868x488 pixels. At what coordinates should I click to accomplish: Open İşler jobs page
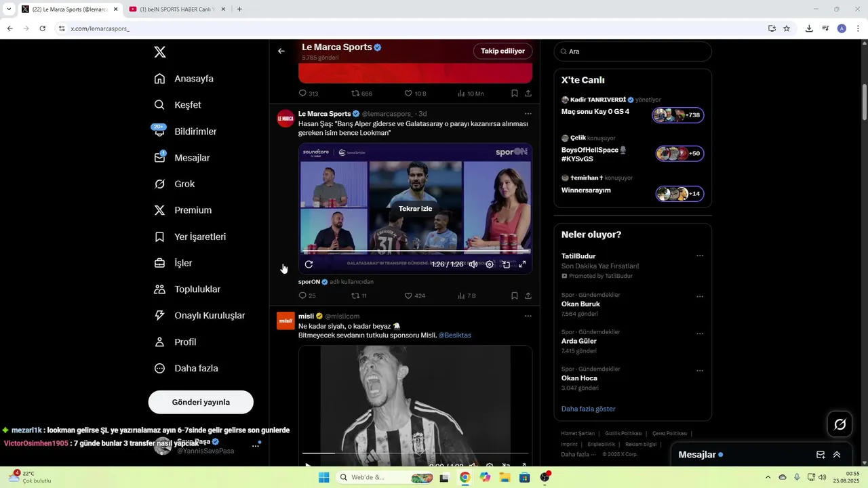(x=173, y=263)
